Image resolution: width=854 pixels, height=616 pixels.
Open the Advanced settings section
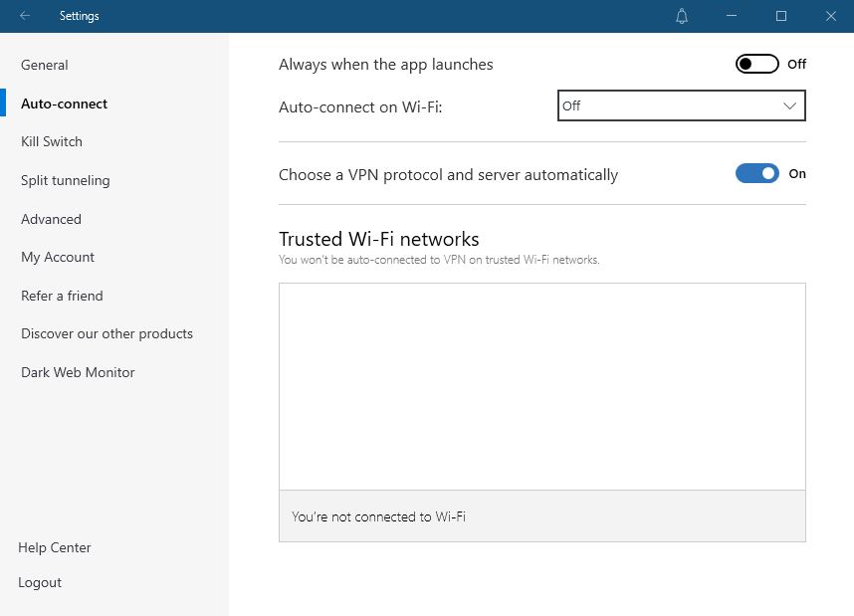51,219
